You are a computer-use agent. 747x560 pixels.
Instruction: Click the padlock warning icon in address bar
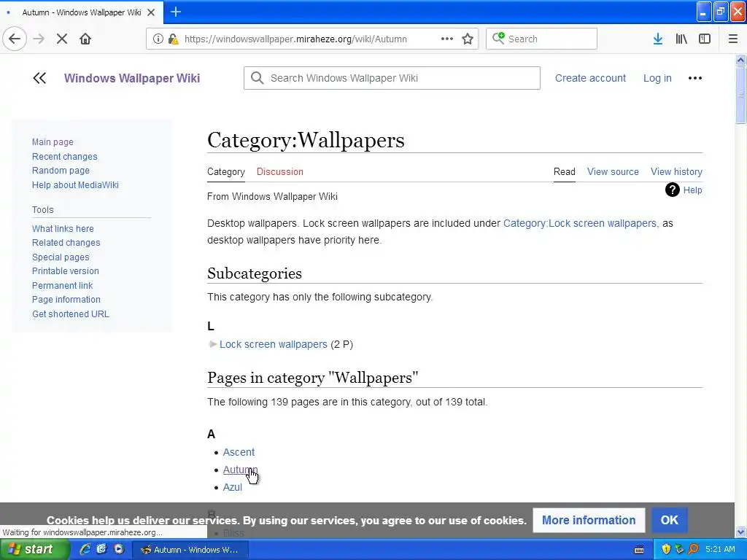[x=173, y=39]
